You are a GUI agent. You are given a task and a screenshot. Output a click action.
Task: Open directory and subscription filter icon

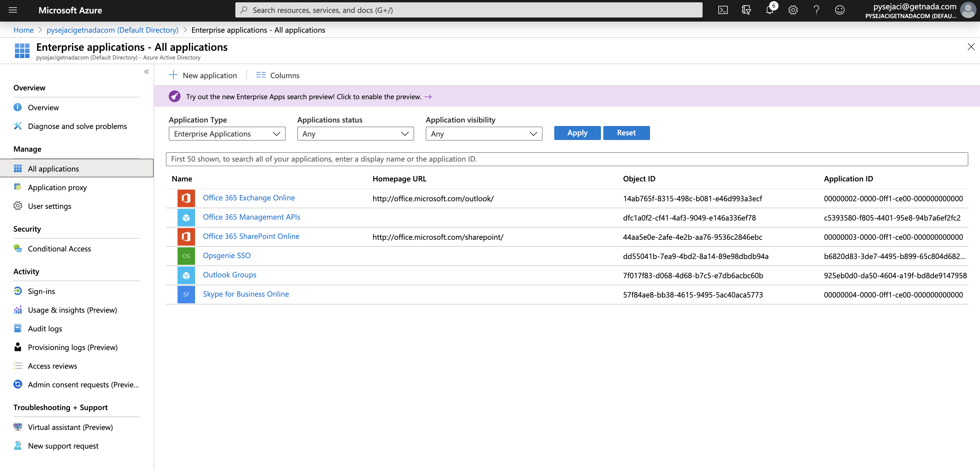(746, 10)
